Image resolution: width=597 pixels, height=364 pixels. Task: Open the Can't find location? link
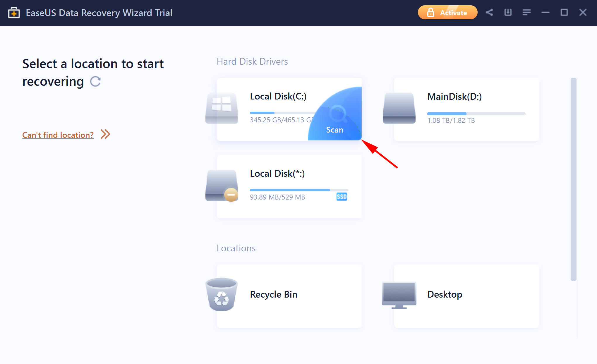click(58, 135)
